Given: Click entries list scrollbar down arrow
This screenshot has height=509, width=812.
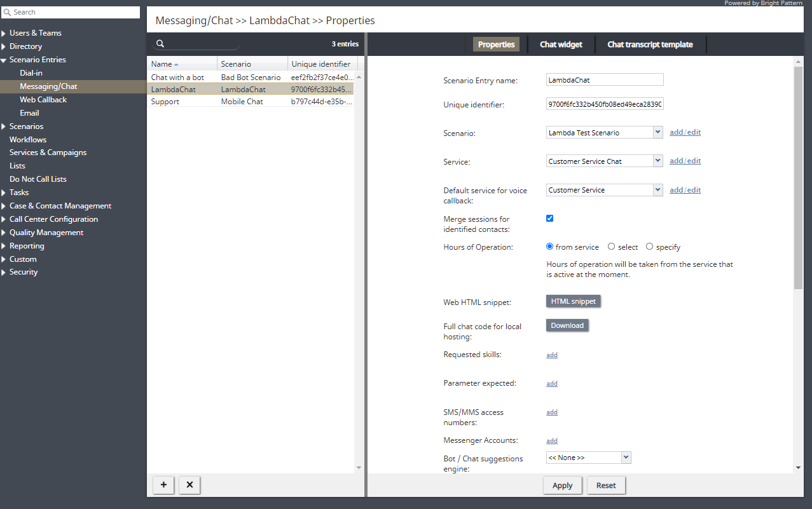Looking at the screenshot, I should pyautogui.click(x=359, y=468).
